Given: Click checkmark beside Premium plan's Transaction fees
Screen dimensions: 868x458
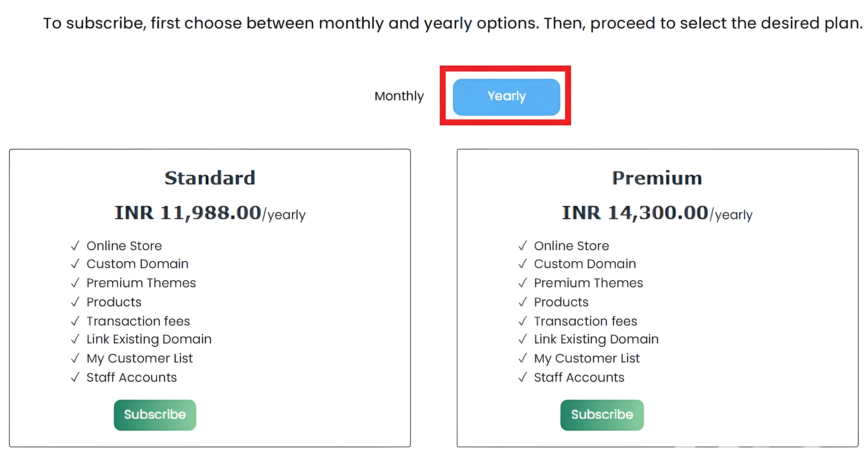Looking at the screenshot, I should tap(523, 321).
